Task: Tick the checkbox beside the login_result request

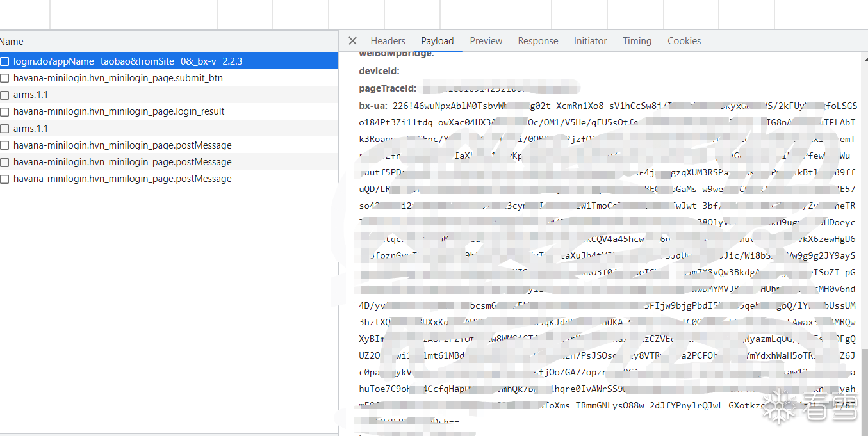Action: coord(4,111)
